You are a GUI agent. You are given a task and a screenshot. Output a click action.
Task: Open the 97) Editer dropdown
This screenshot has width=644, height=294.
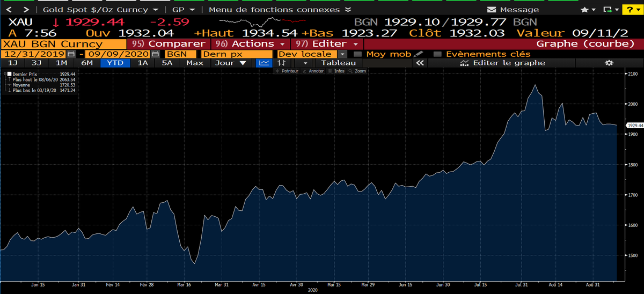[x=327, y=43]
